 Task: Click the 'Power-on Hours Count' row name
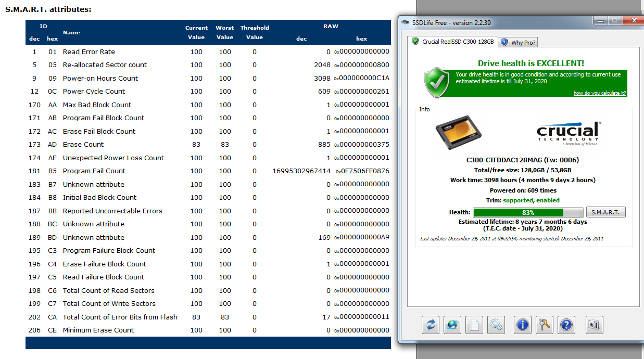100,78
